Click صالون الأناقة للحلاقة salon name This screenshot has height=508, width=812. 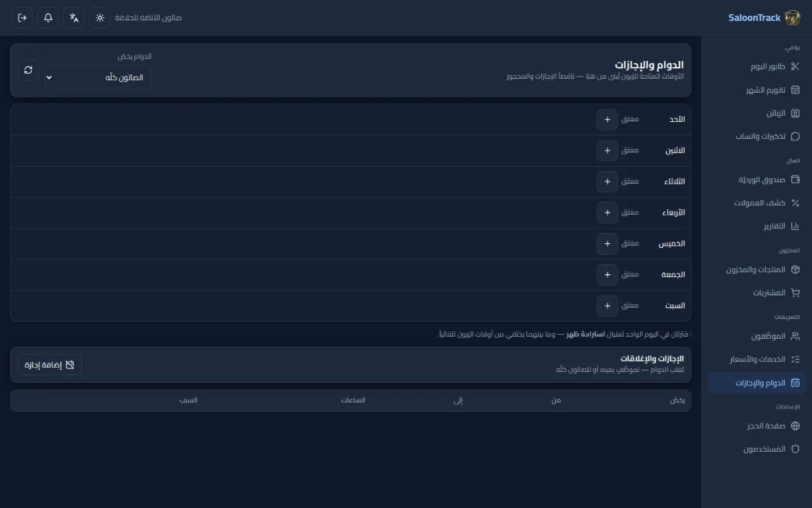pyautogui.click(x=148, y=18)
